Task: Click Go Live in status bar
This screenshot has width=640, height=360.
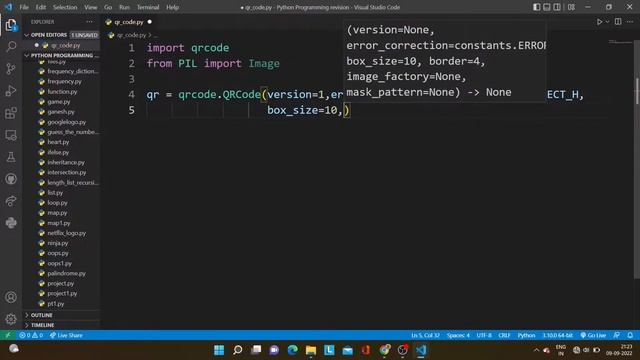Action: click(x=593, y=335)
